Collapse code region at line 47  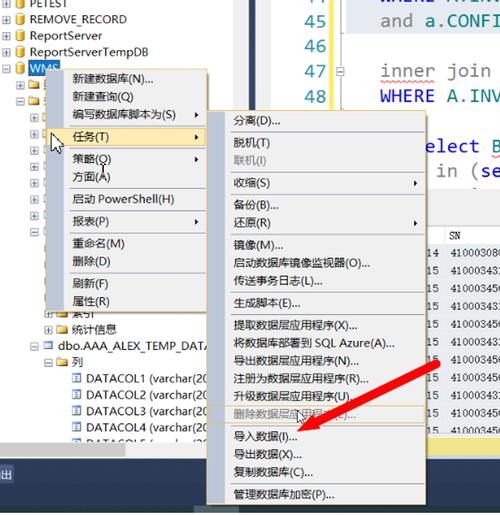click(340, 71)
